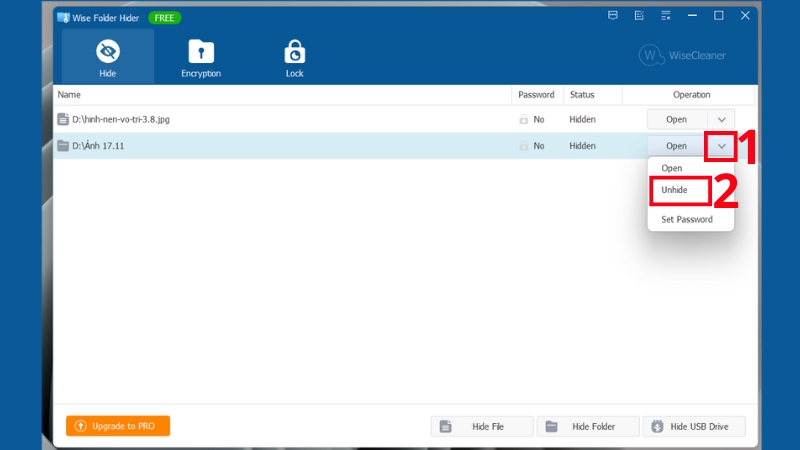
Task: Collapse the dropdown arrow for Ảnh 17.11
Action: click(x=721, y=146)
